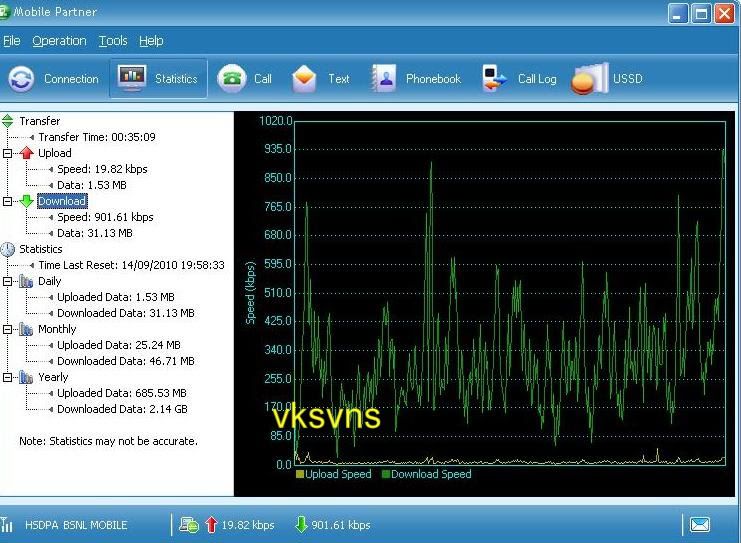Click 'HSDPA BSNL MOBILE' network status text
Viewport: 741px width, 543px height.
tap(76, 525)
